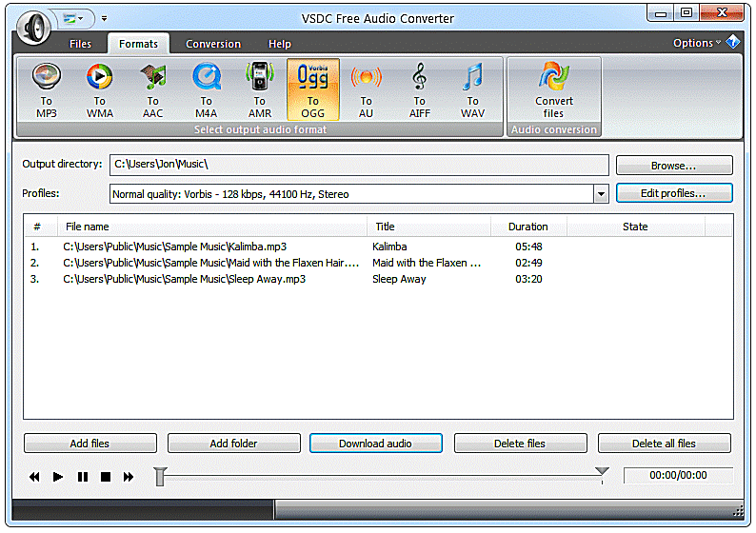Click the Kalimba title cell
Screen dimensions: 756x533
389,247
